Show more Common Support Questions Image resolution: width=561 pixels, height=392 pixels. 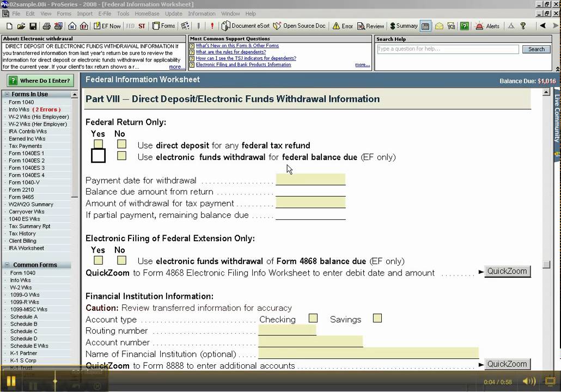(362, 65)
